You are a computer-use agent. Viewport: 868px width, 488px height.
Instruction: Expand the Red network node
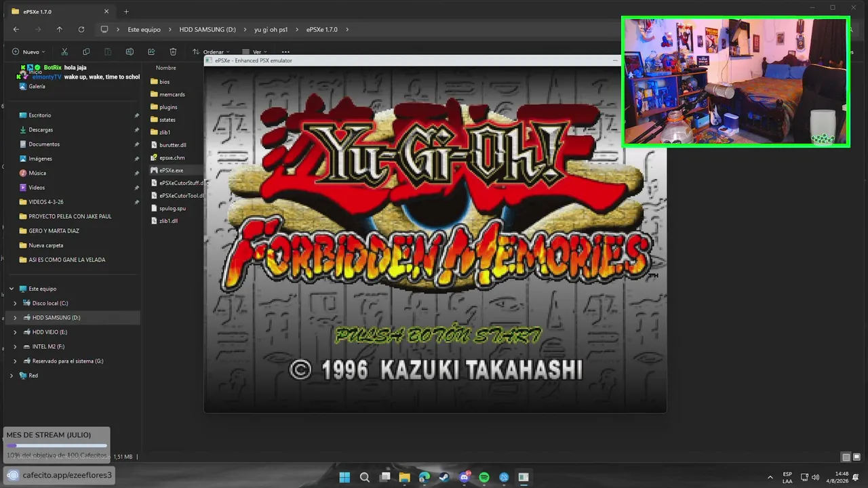pyautogui.click(x=12, y=375)
